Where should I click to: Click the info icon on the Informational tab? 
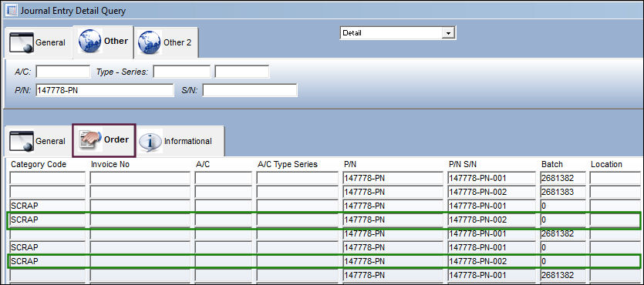pos(150,142)
